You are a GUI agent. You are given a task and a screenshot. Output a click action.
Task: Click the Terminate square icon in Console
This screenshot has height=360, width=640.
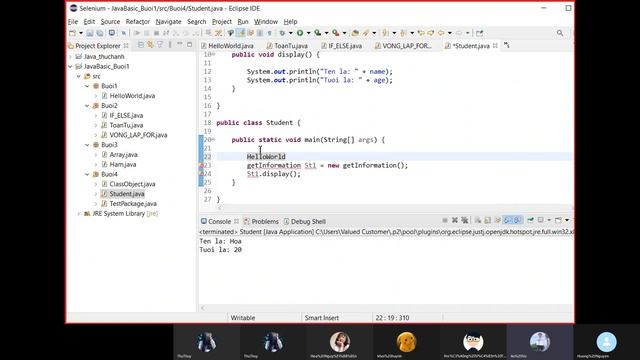pyautogui.click(x=445, y=220)
